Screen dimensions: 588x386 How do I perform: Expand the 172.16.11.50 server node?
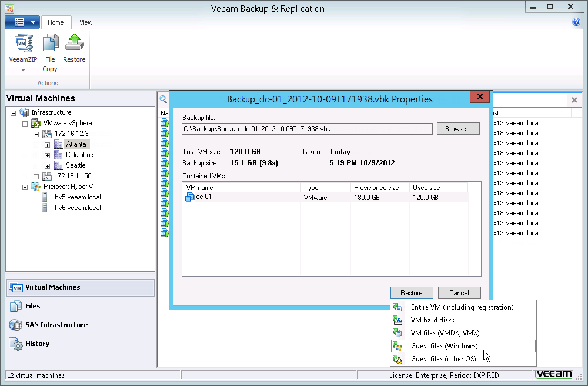(x=36, y=177)
